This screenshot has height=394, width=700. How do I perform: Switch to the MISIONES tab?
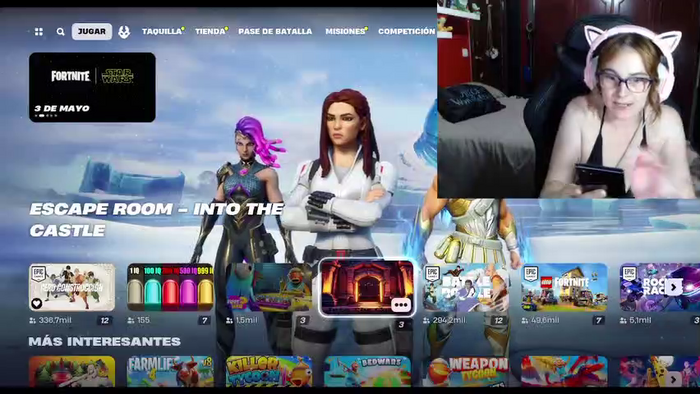[x=346, y=32]
